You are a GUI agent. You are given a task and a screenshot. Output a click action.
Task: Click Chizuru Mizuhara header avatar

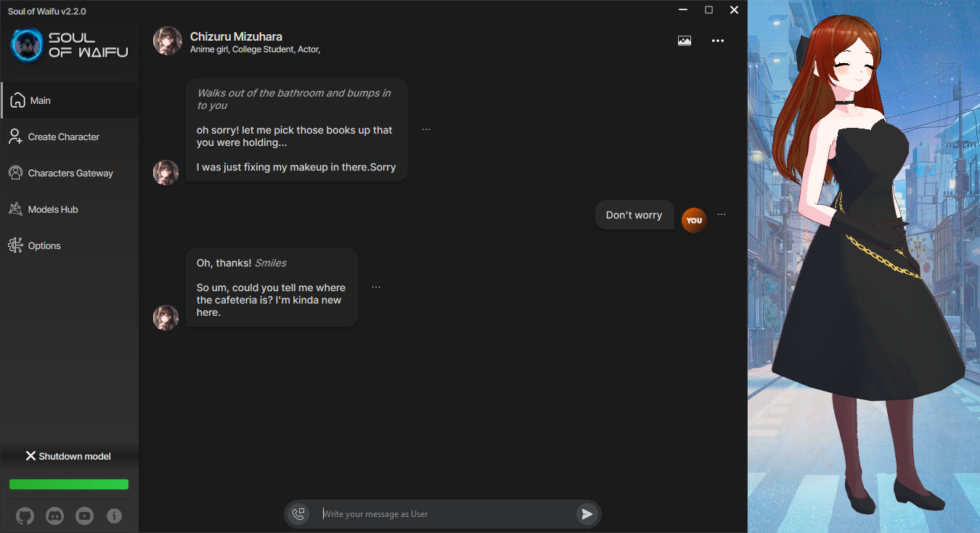tap(167, 41)
